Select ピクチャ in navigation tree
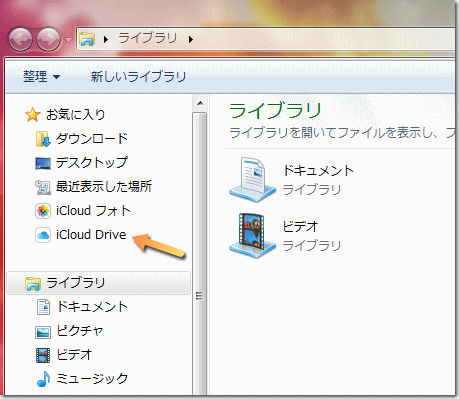 coord(80,331)
